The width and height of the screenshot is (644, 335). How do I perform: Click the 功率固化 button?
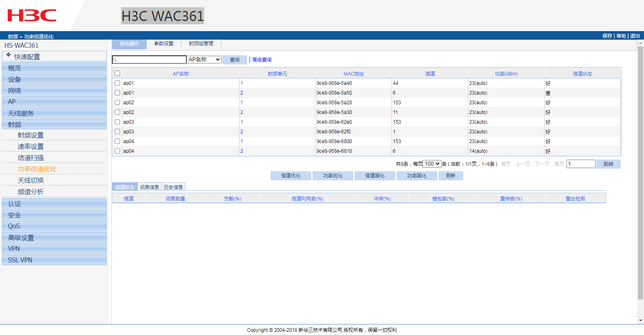[417, 176]
